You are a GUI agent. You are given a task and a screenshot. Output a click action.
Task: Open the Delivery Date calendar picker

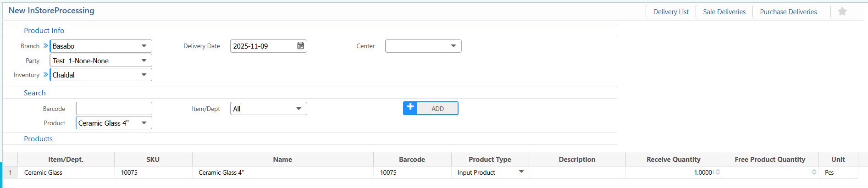tap(300, 46)
